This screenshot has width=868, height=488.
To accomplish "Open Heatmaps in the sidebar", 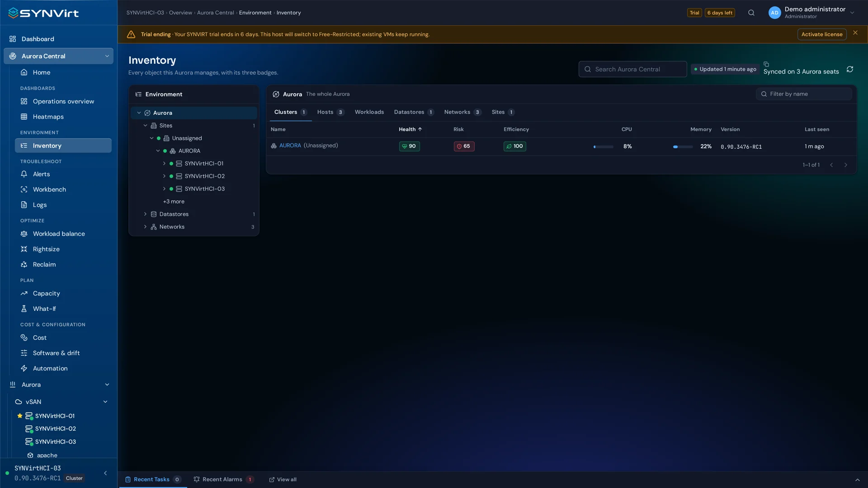I will pos(63,117).
